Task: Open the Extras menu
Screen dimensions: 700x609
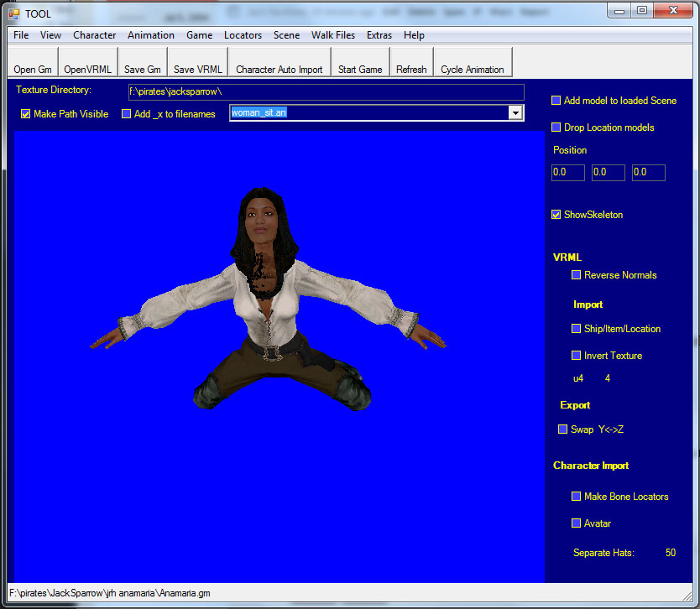Action: 379,35
